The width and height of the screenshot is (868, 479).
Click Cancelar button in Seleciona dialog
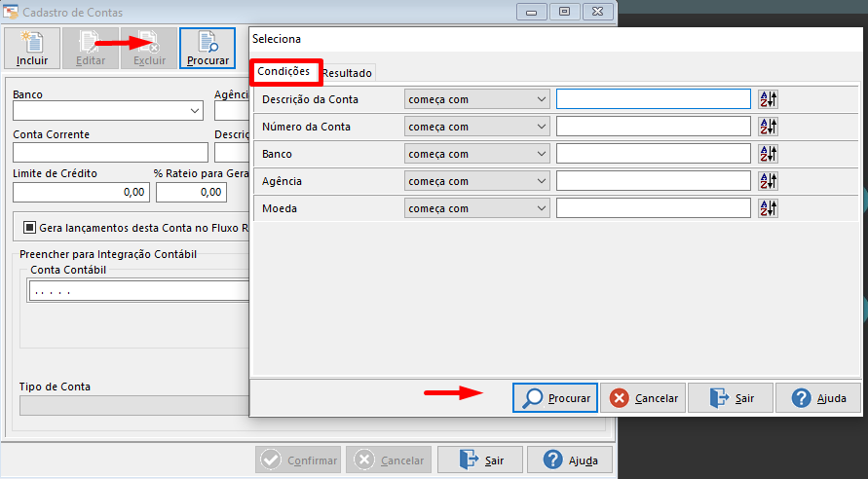click(643, 397)
